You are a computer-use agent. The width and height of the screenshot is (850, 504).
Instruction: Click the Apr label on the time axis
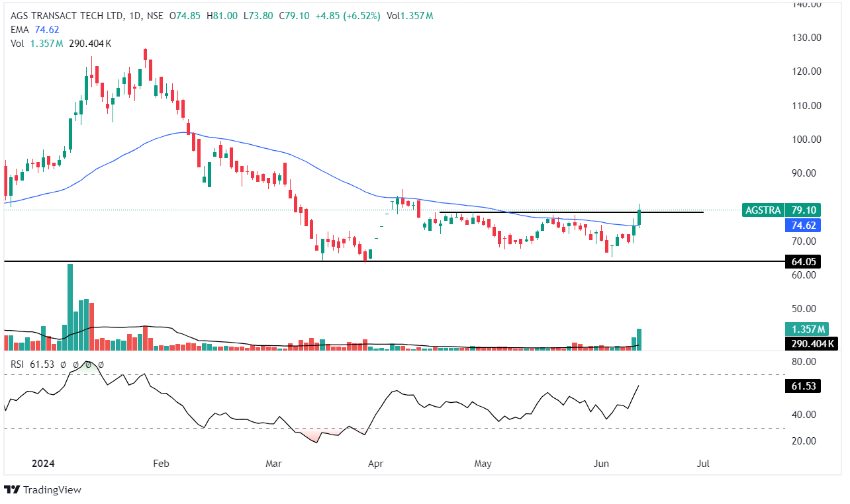[x=375, y=464]
